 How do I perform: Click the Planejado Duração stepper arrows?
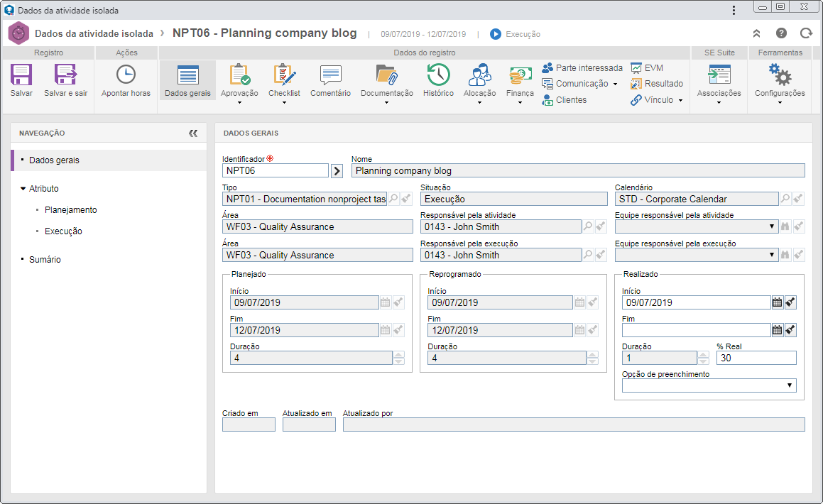click(x=398, y=358)
